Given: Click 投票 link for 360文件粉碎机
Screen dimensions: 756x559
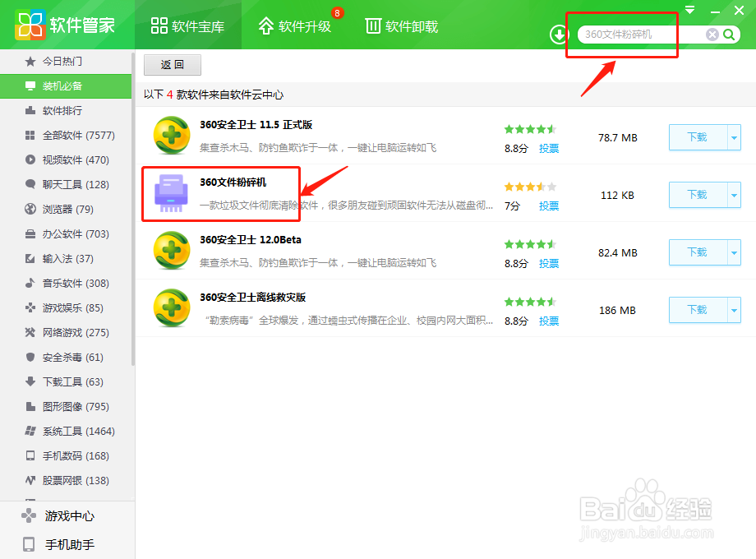Looking at the screenshot, I should coord(549,206).
